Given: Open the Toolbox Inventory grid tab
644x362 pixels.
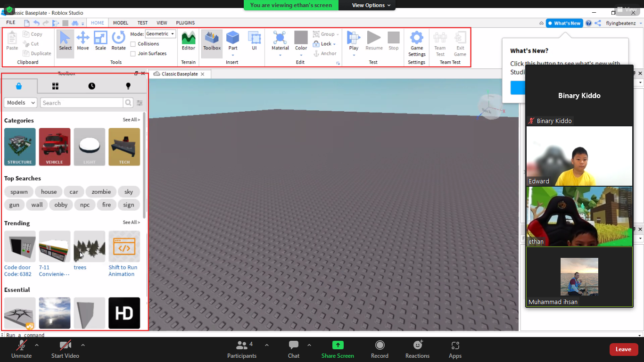Looking at the screenshot, I should click(55, 86).
